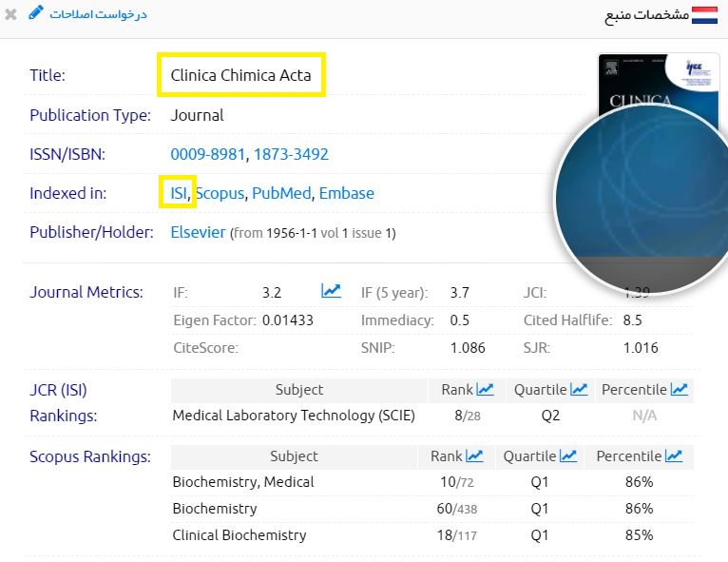Click the Clinica Chimica Acta title
The height and width of the screenshot is (562, 728).
tap(240, 75)
